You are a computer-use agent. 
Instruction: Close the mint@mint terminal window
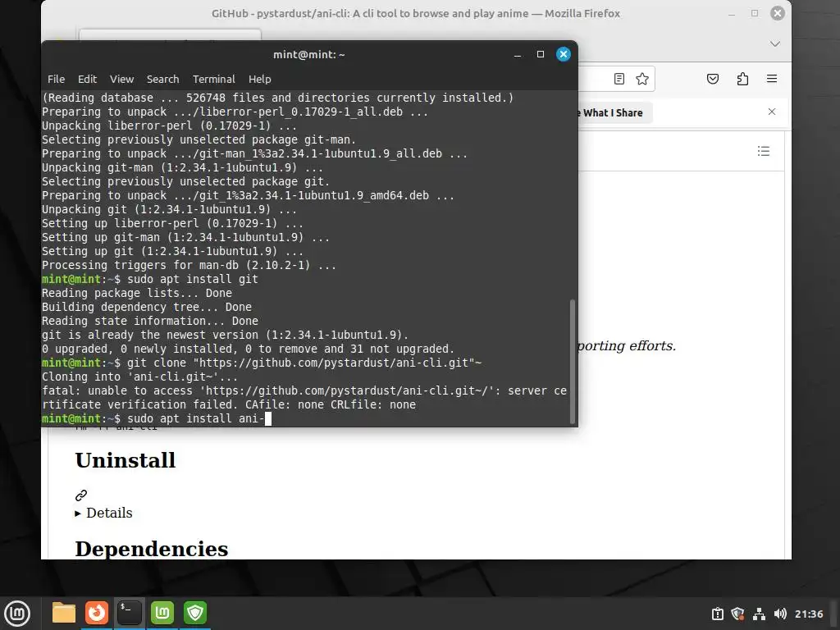[x=563, y=54]
